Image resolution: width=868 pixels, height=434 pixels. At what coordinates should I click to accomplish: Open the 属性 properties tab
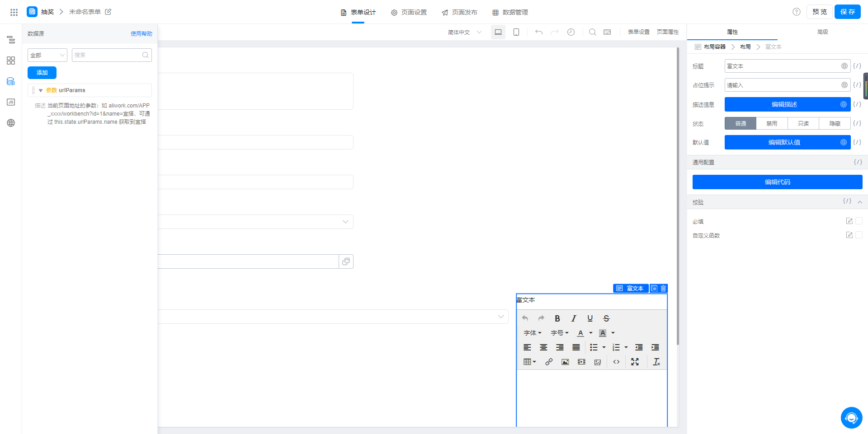tap(732, 32)
